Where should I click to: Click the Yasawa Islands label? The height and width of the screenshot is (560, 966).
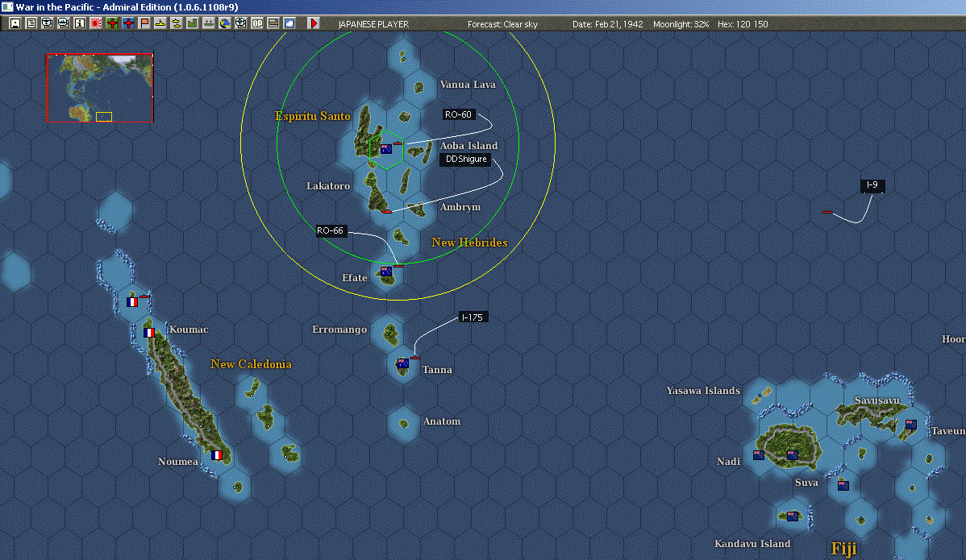click(704, 391)
